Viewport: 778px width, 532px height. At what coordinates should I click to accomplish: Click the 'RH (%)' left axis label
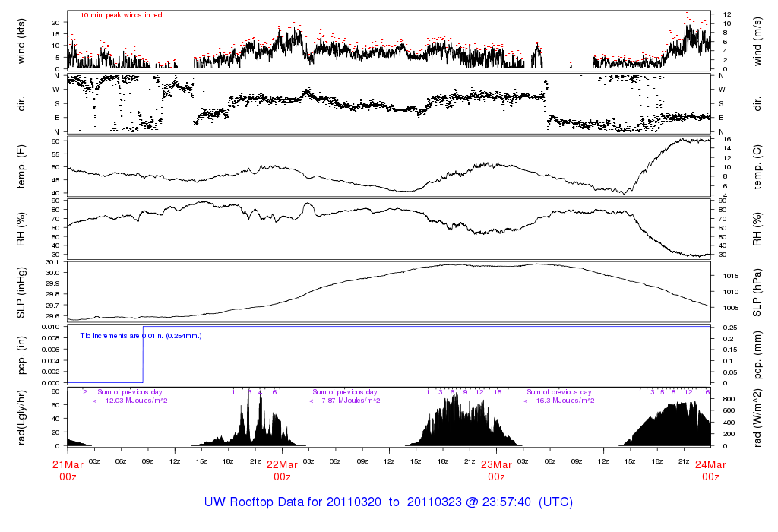click(21, 230)
